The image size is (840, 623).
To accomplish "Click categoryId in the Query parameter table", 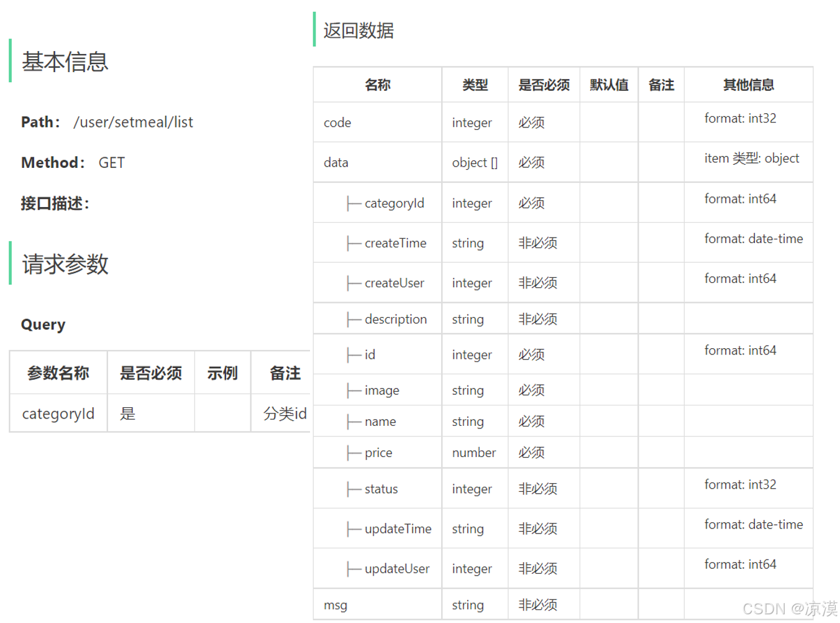I will pyautogui.click(x=58, y=413).
